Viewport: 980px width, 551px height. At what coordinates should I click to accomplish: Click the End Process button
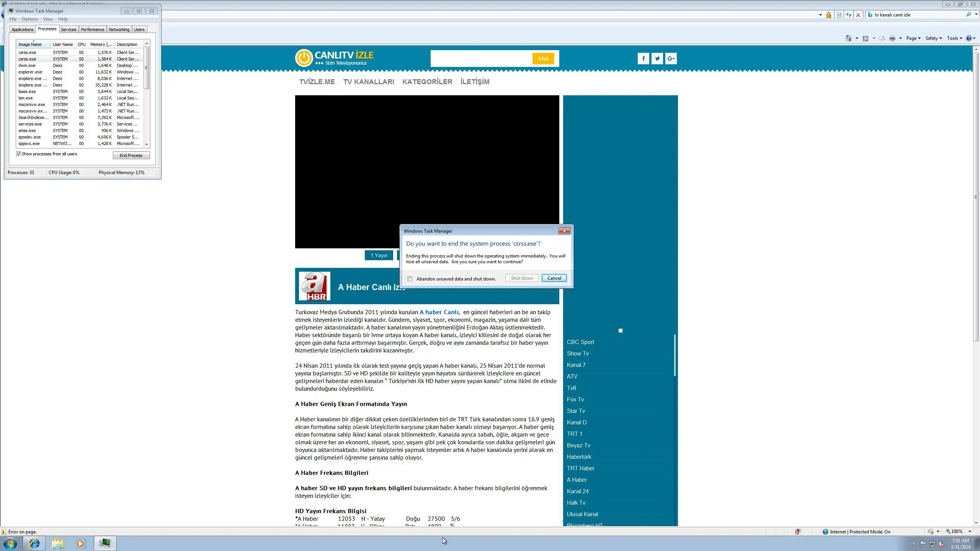(131, 155)
